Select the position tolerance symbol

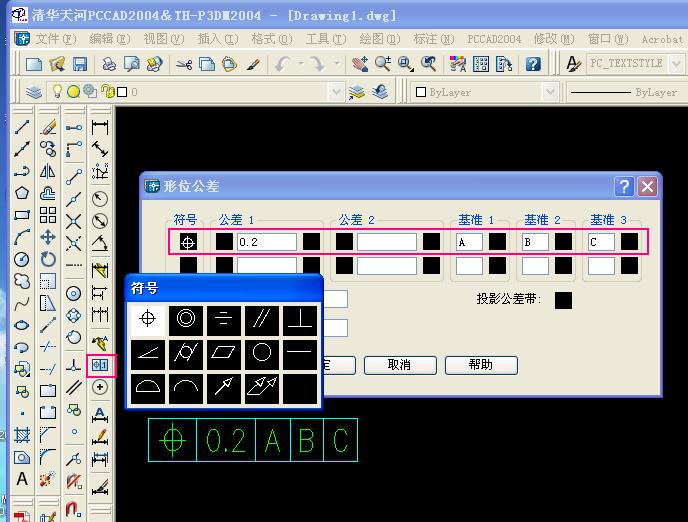pyautogui.click(x=148, y=319)
